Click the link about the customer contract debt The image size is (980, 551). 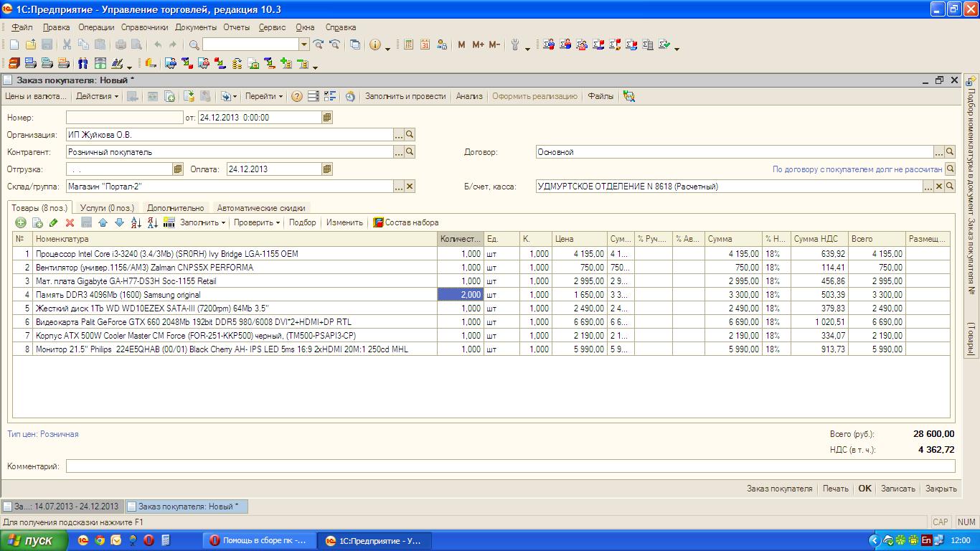pyautogui.click(x=857, y=169)
